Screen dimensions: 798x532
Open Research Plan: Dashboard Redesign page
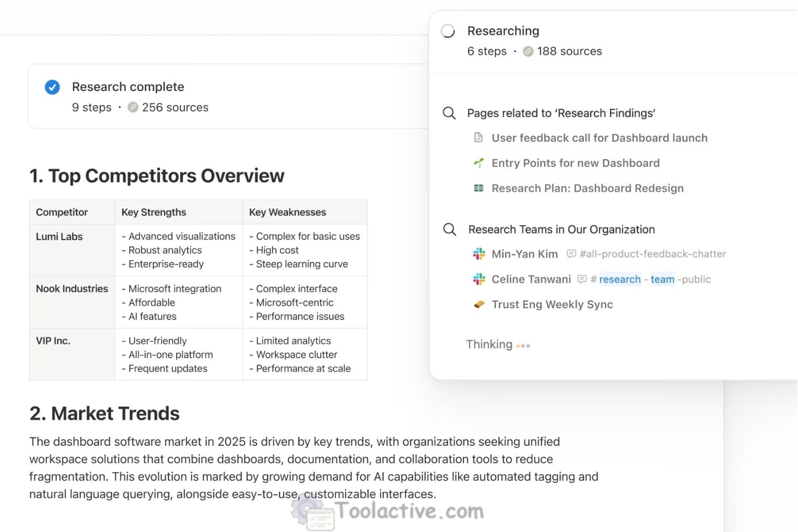pyautogui.click(x=587, y=189)
